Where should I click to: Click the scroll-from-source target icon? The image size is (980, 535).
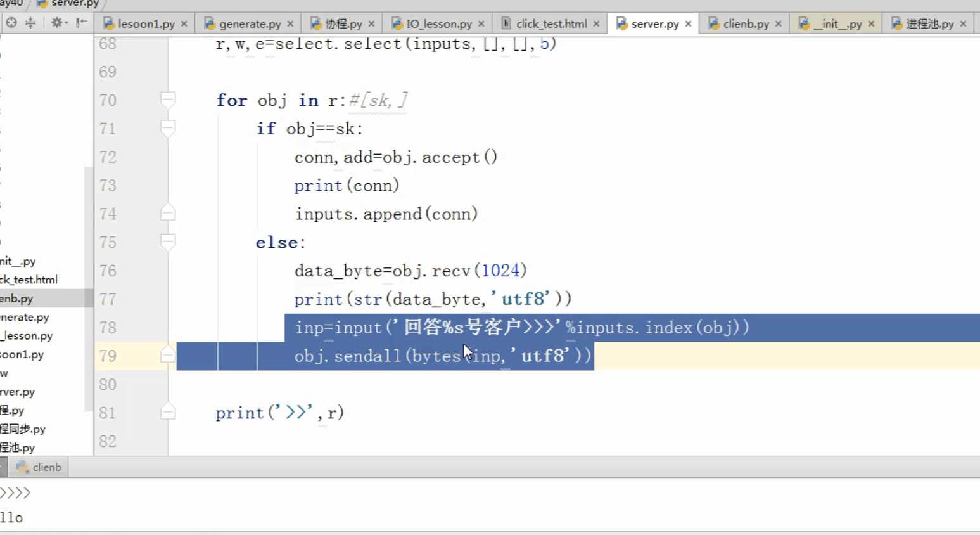(x=11, y=23)
